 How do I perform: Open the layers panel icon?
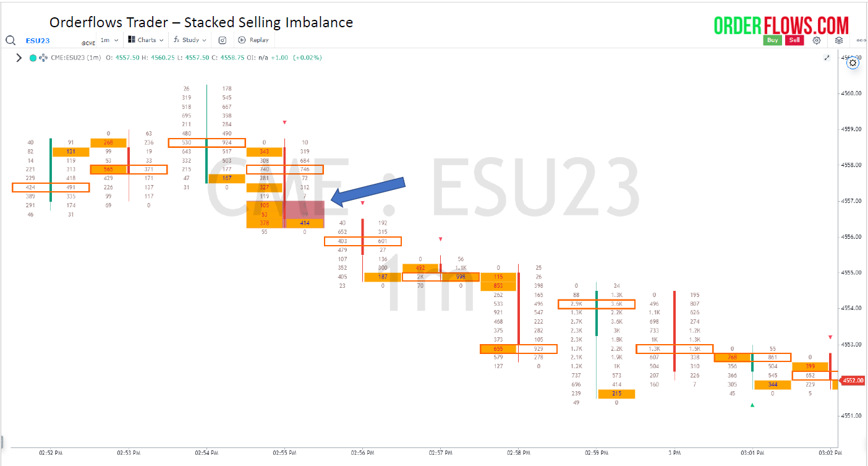pos(839,40)
